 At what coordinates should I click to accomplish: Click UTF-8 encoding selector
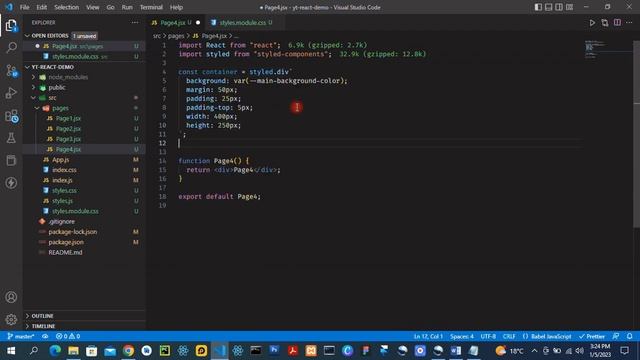point(488,336)
